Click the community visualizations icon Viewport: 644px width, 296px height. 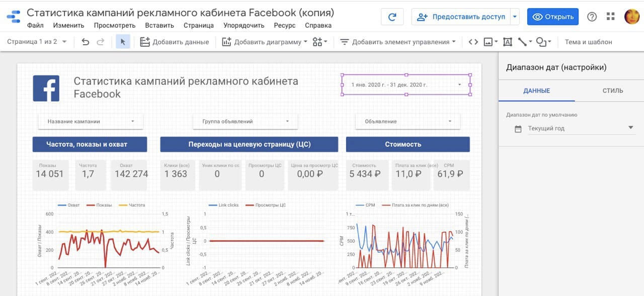320,42
